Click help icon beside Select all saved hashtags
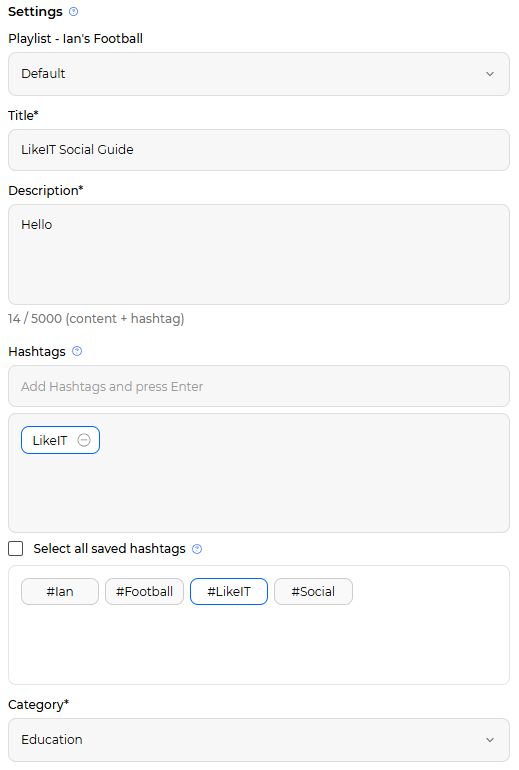This screenshot has width=519, height=770. pyautogui.click(x=197, y=549)
